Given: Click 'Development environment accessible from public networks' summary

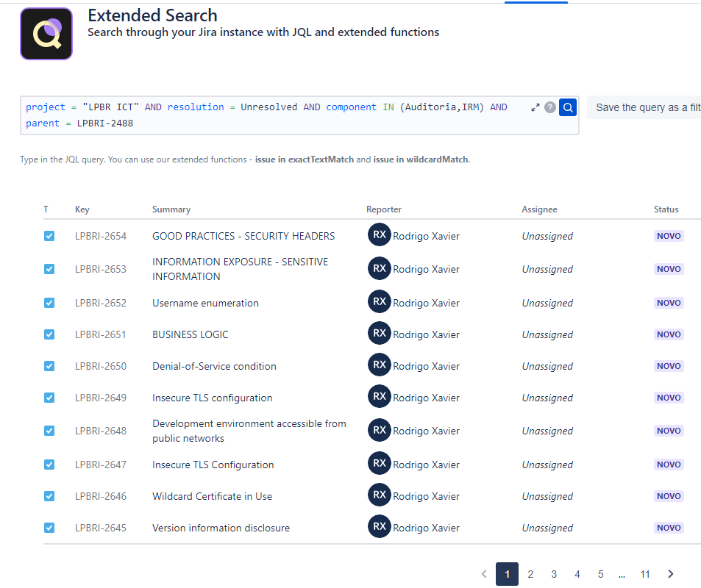Looking at the screenshot, I should 249,431.
